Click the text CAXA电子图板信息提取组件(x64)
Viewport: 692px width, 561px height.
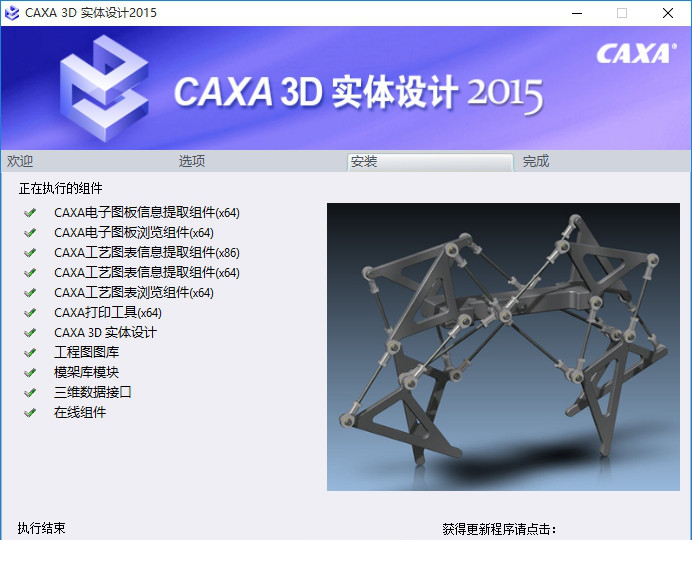pos(147,213)
